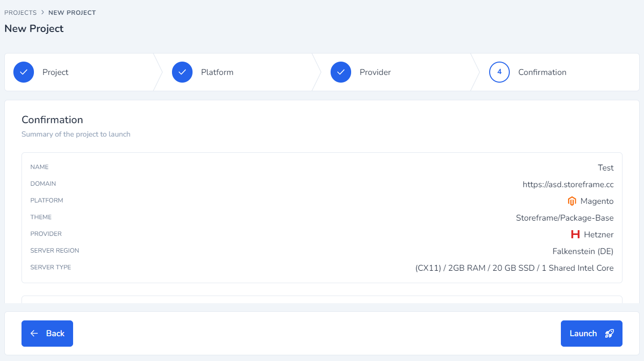Switch to the Provider wizard step
The image size is (644, 361).
point(375,72)
